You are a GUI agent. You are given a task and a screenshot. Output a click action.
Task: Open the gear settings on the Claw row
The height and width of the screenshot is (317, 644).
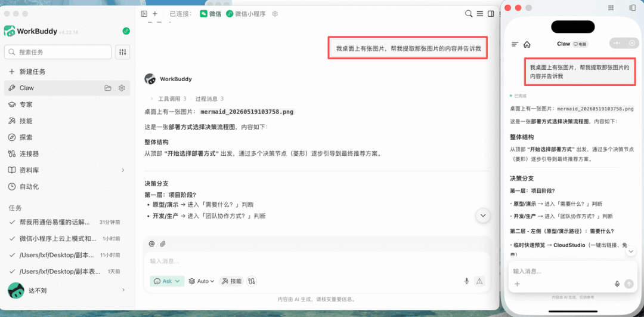tap(122, 88)
